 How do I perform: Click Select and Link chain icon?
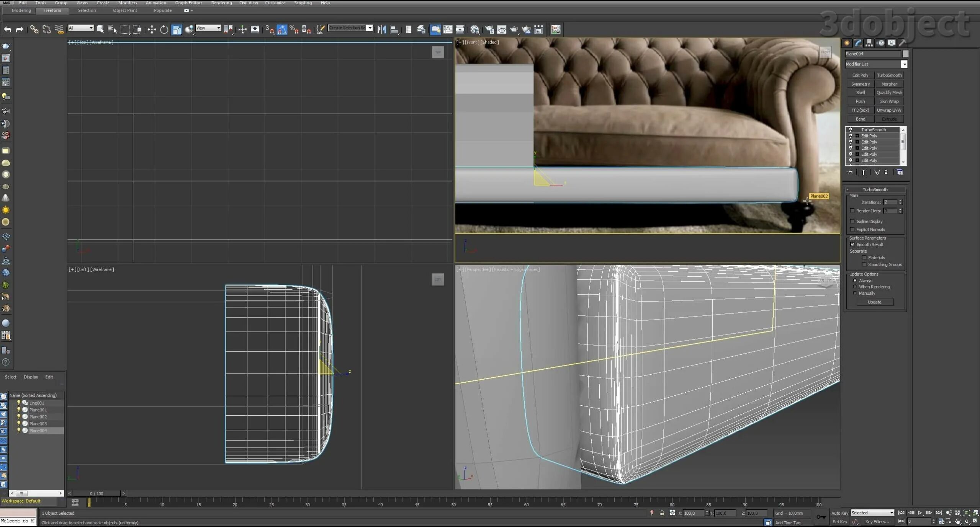click(34, 29)
